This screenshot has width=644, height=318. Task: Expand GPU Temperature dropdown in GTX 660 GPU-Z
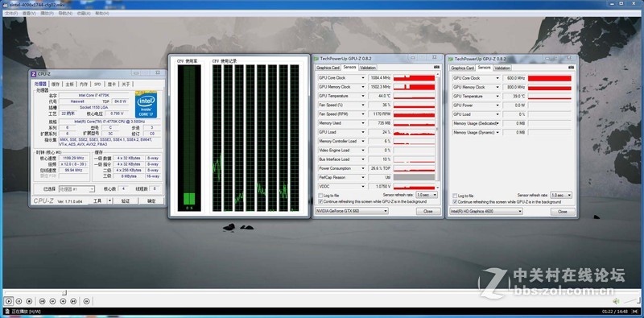pyautogui.click(x=363, y=96)
